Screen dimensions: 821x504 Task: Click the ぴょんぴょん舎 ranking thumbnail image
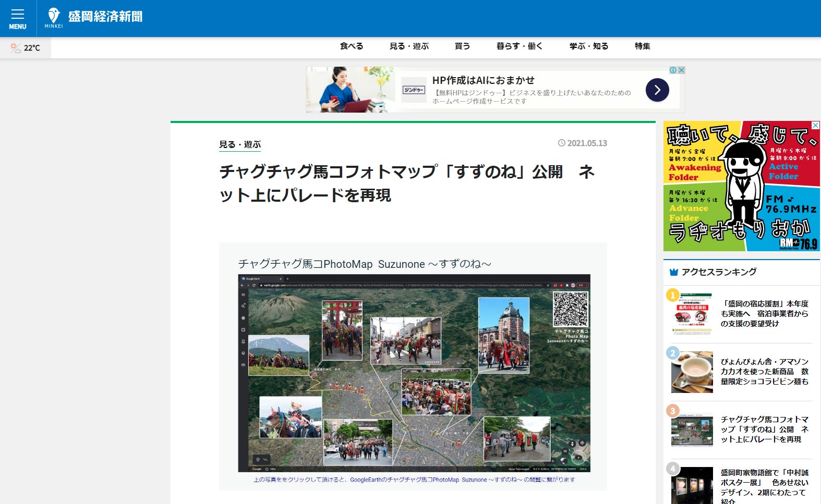click(x=692, y=372)
